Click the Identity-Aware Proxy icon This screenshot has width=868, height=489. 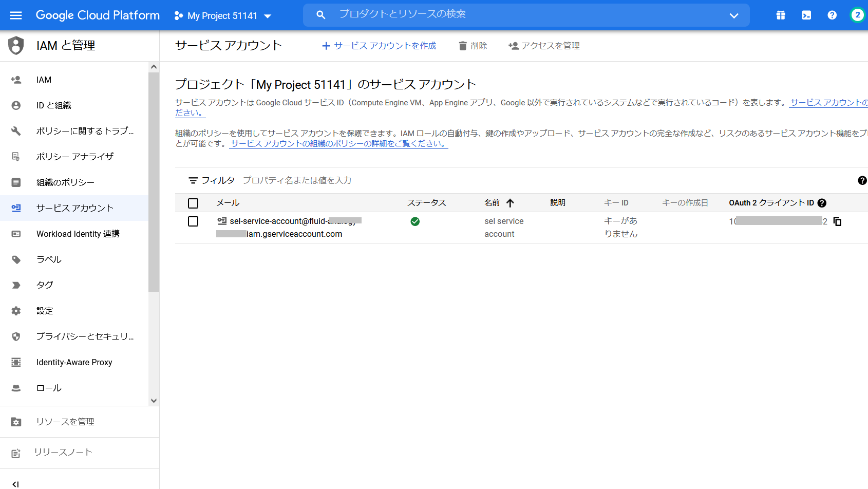(16, 362)
